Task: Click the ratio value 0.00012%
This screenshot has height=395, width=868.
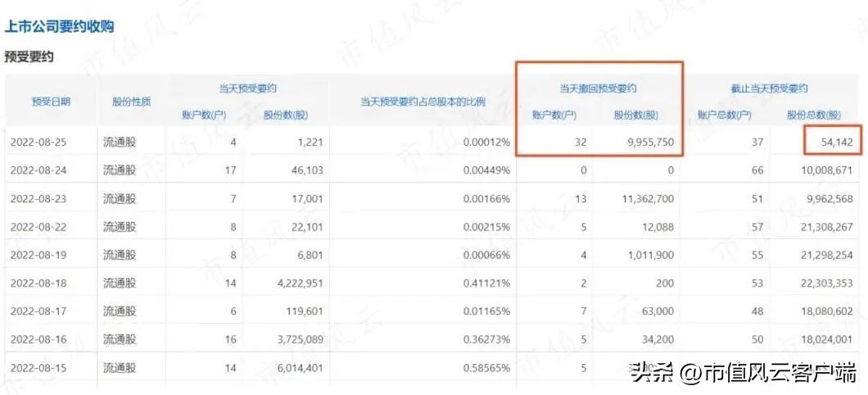Action: [486, 143]
